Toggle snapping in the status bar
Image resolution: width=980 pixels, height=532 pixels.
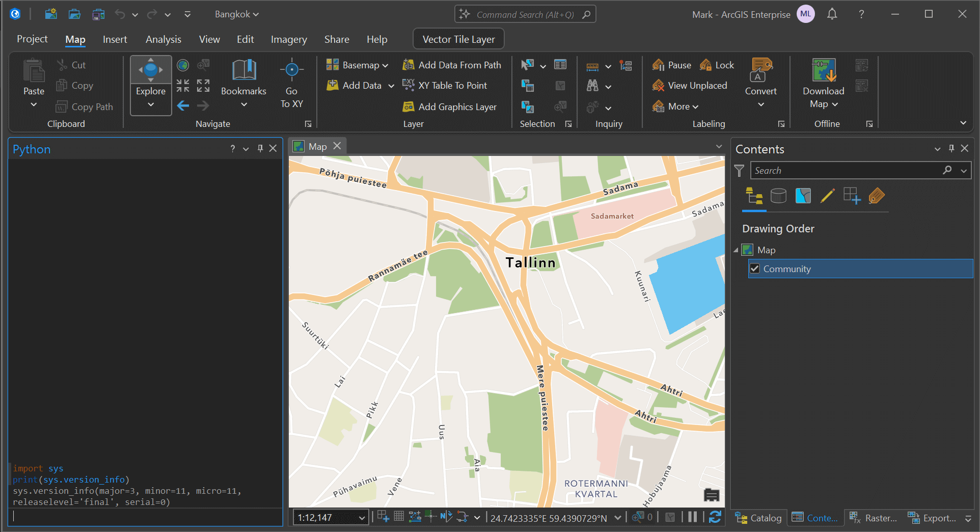[384, 517]
